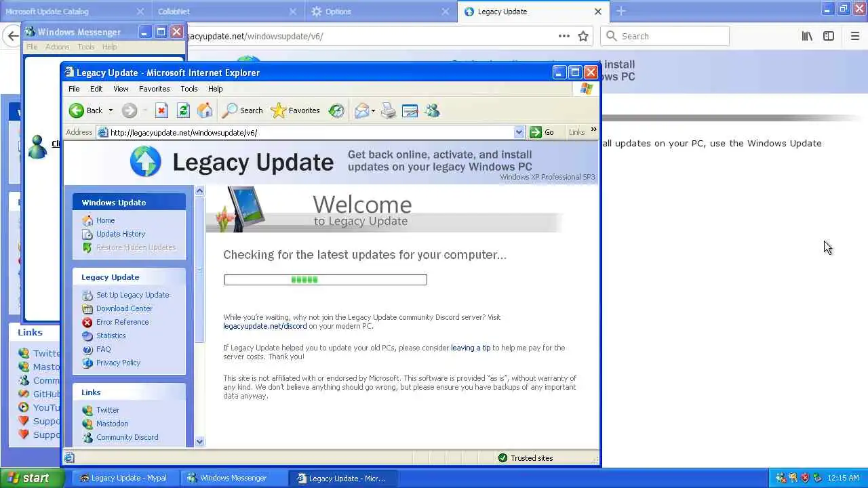Click the Mastodon link in IE sidebar

coord(112,424)
